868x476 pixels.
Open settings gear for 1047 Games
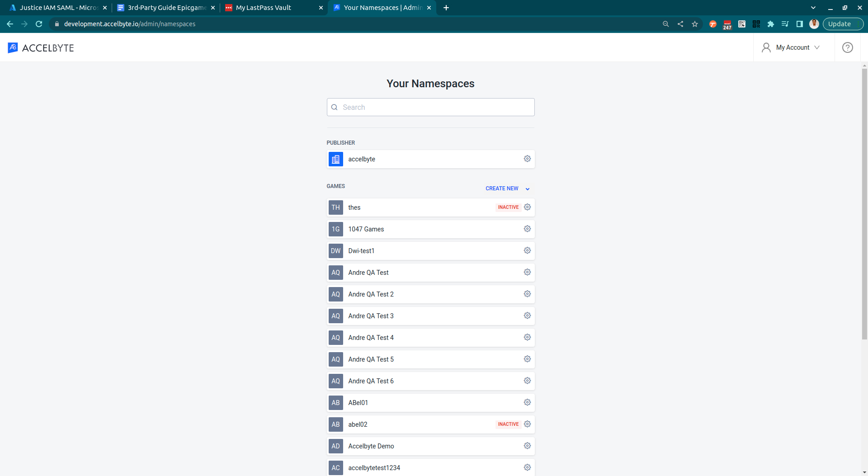[x=527, y=229]
